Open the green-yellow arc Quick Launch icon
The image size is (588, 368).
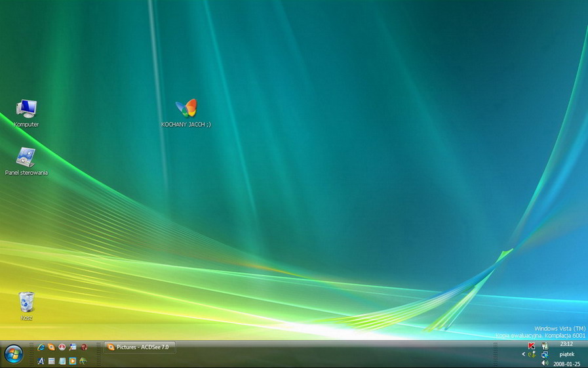tap(83, 361)
